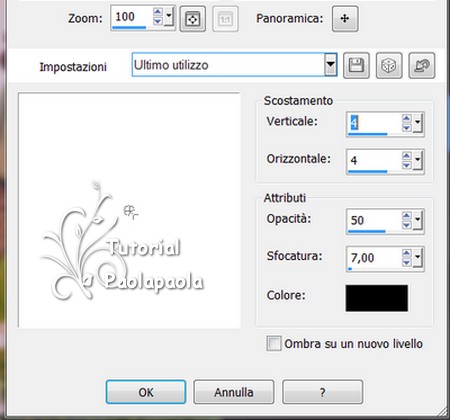Decrease Sfocatura value with down arrow
The width and height of the screenshot is (450, 420).
(x=407, y=263)
